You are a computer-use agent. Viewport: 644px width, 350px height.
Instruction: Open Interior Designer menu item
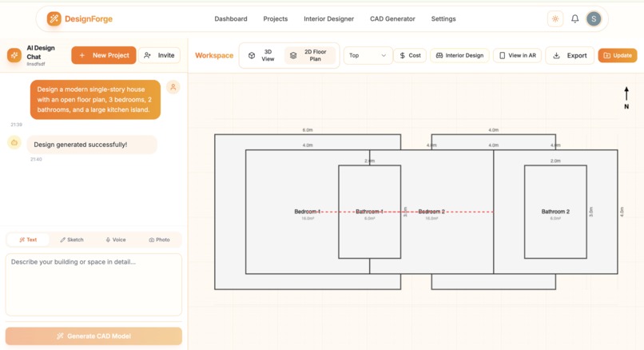click(328, 19)
